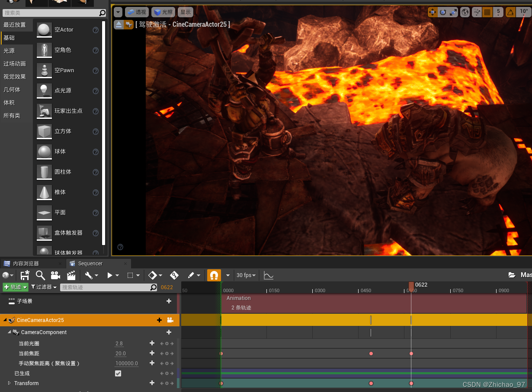Toggle grid snapping in the viewport
The width and height of the screenshot is (532, 392).
coord(487,12)
